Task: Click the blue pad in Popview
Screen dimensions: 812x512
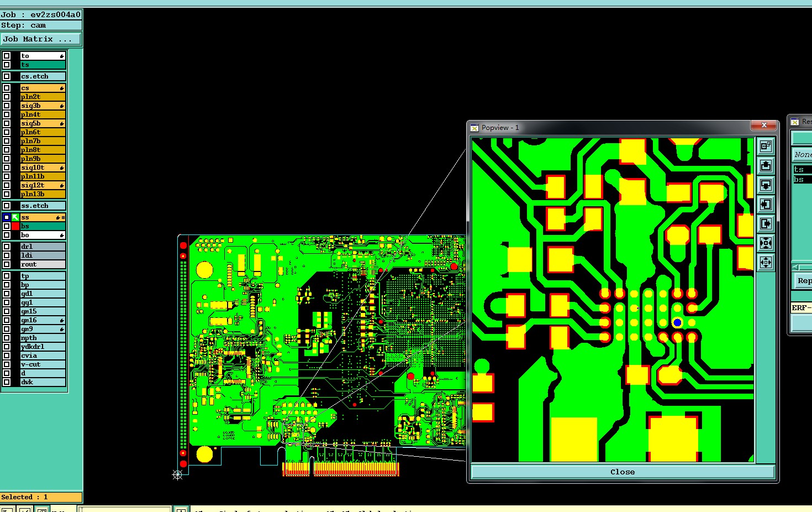Action: [x=677, y=322]
